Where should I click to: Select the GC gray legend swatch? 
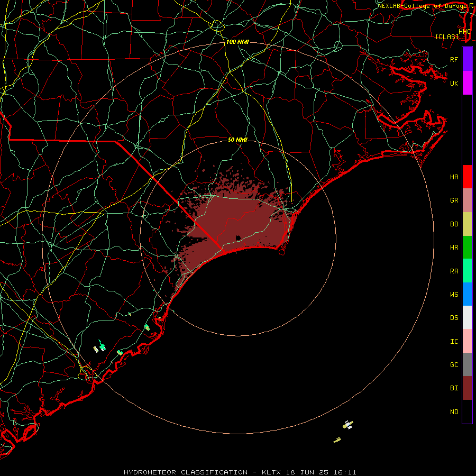click(467, 364)
